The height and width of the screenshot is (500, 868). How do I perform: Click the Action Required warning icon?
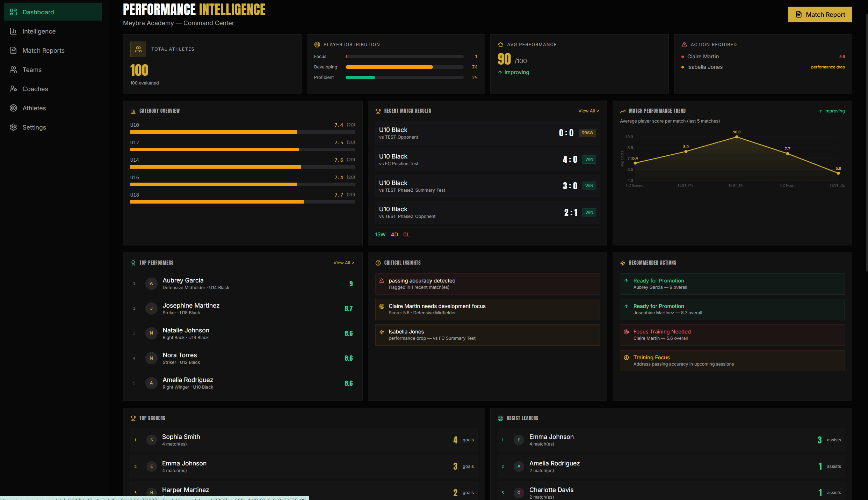685,45
